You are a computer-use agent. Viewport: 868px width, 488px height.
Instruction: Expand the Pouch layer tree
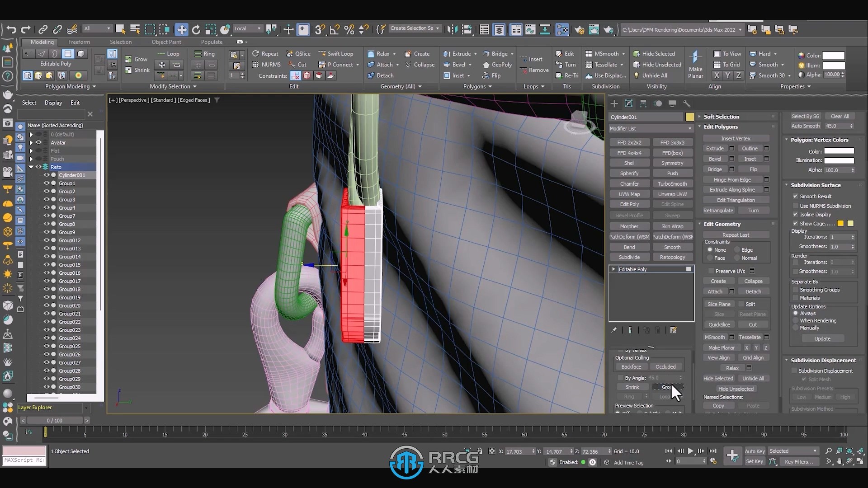[31, 159]
